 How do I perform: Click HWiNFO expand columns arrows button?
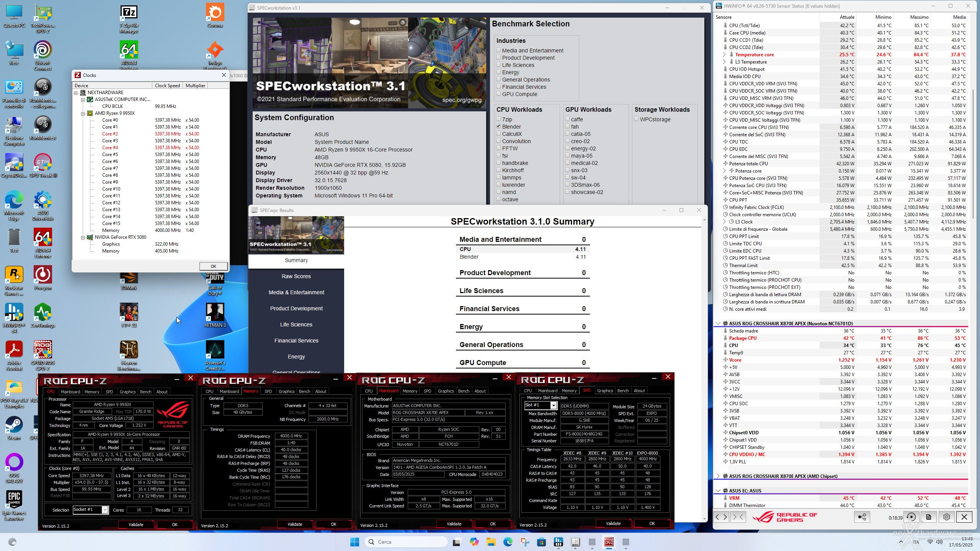click(721, 517)
